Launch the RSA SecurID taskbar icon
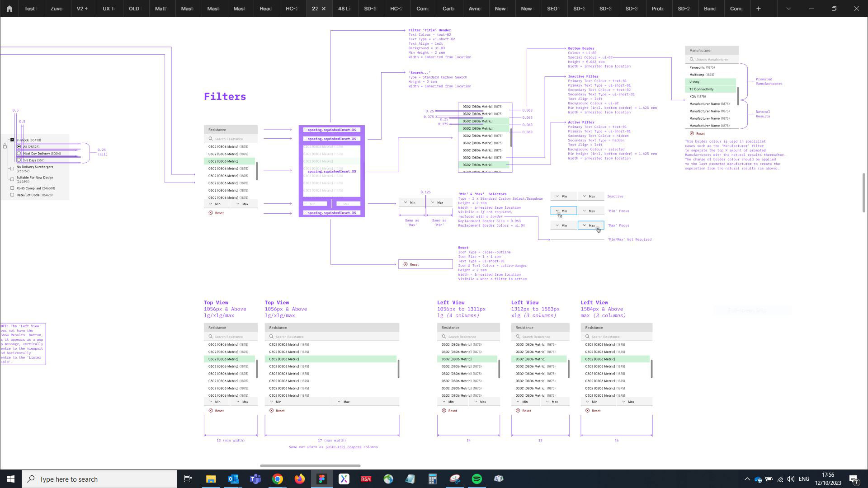Viewport: 868px width, 488px height. (366, 479)
